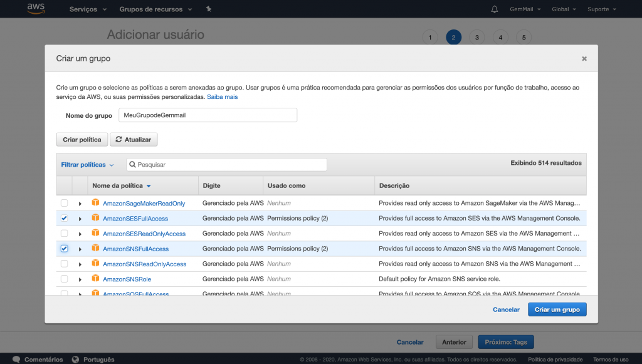Click the pin shortcuts icon in navbar

(x=209, y=9)
